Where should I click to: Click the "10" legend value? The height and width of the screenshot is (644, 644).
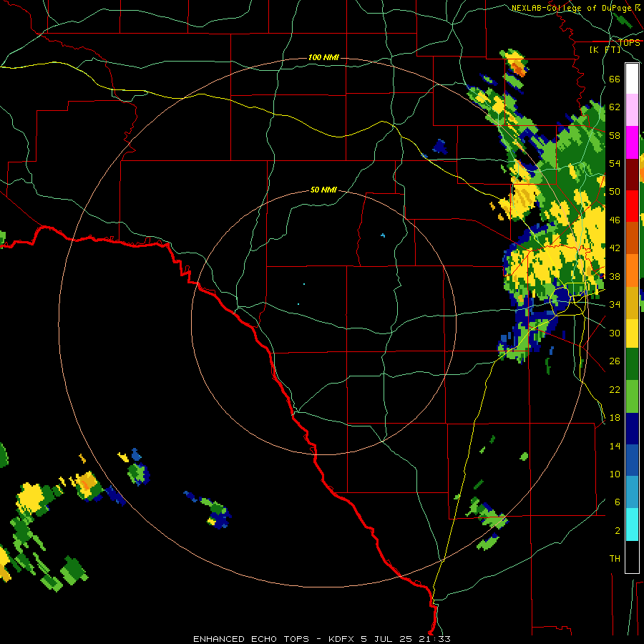point(615,474)
